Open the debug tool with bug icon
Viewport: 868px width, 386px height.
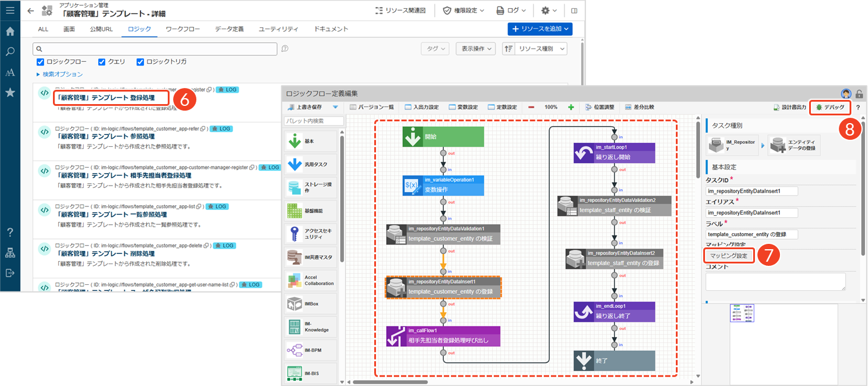(x=830, y=107)
